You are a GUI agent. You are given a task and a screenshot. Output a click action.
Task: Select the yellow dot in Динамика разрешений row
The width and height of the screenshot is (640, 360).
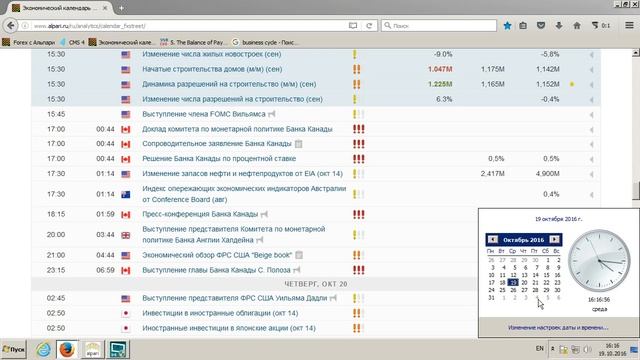pos(572,84)
